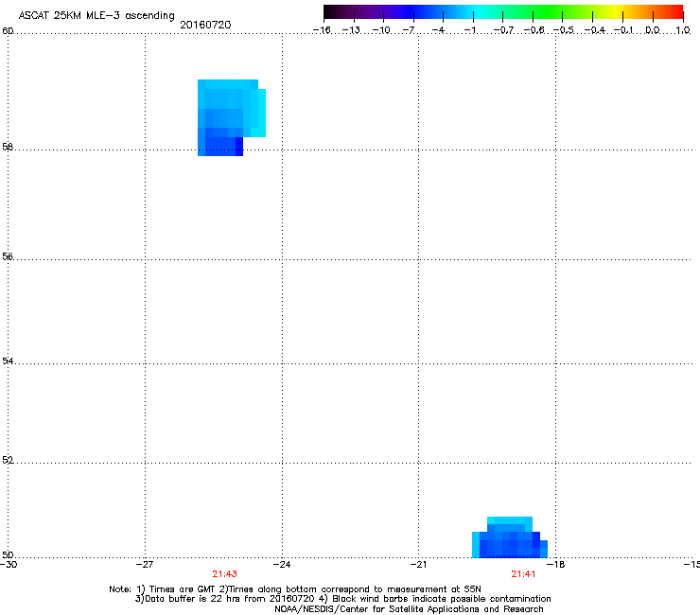Click the '-0.7' color scale label

(503, 30)
